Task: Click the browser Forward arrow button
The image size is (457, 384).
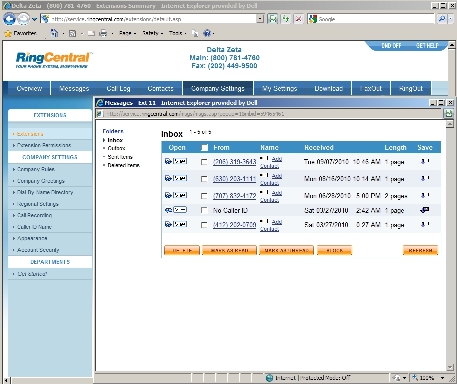Action: pos(23,19)
